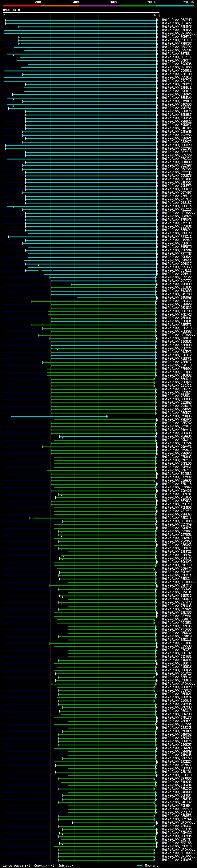Open UniRef100_Q18KT4 from the list

coord(176,664)
